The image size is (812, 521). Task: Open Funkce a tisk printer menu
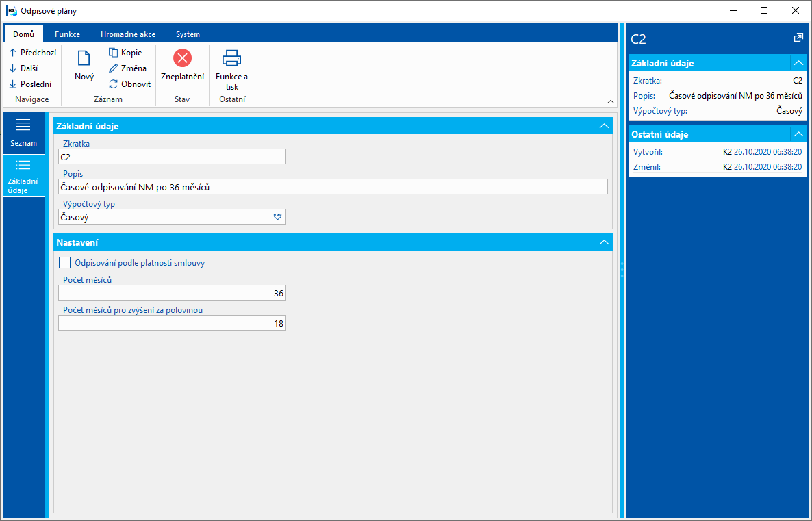[231, 70]
